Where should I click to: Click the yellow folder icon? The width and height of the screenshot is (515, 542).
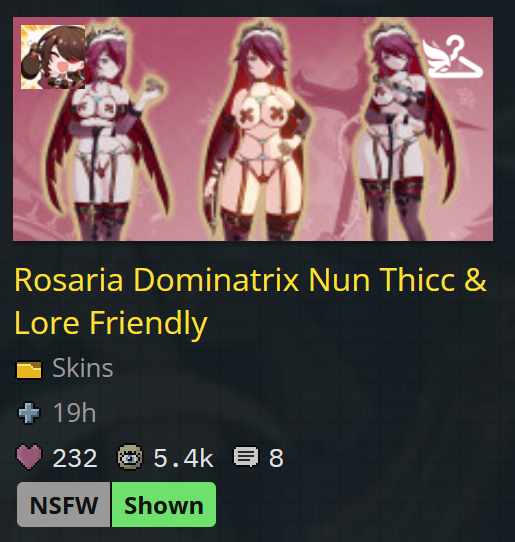click(29, 370)
